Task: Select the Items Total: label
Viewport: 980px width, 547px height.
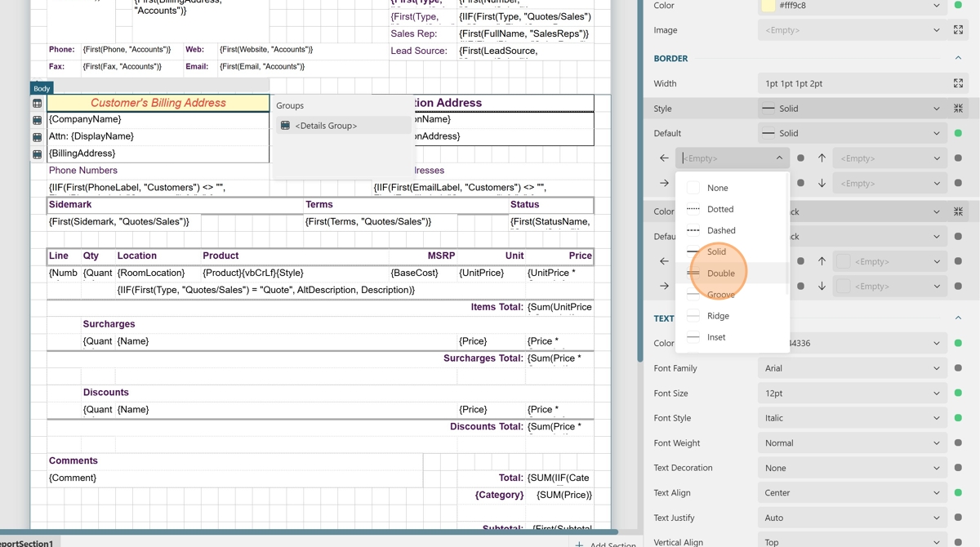Action: pyautogui.click(x=497, y=307)
